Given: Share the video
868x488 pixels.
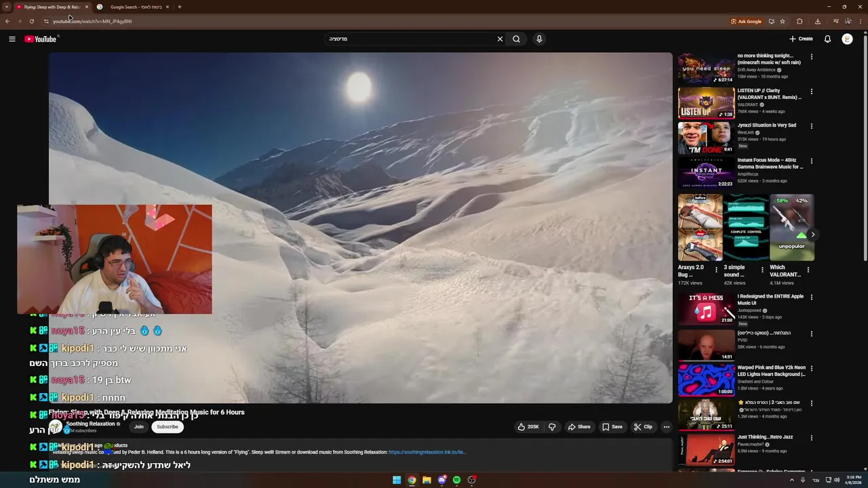Looking at the screenshot, I should click(579, 427).
